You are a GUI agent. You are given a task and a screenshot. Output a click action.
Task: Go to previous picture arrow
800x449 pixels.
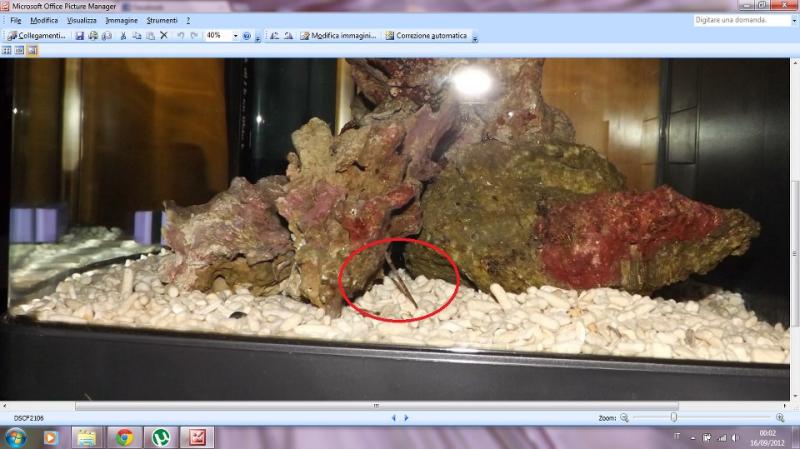393,418
